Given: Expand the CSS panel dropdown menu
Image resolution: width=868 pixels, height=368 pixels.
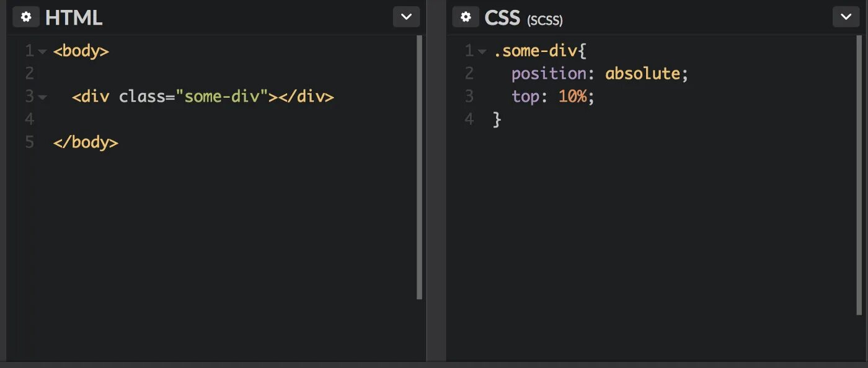Looking at the screenshot, I should 846,17.
